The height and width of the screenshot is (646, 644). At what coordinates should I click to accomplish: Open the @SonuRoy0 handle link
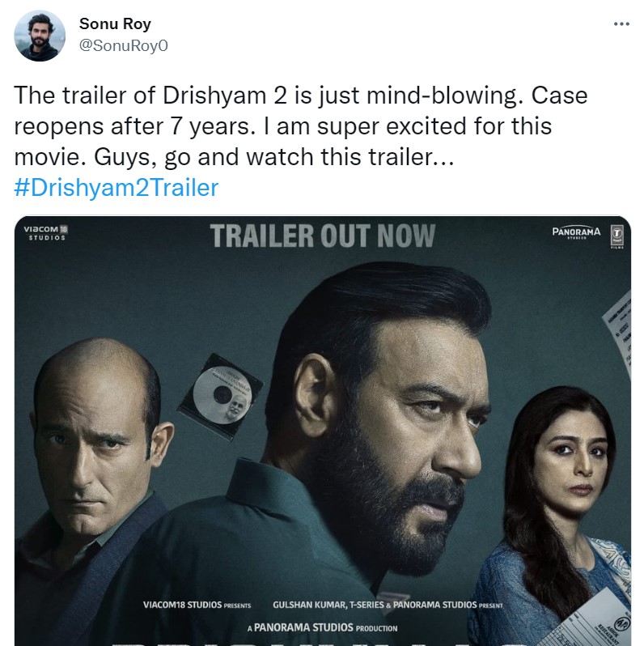(123, 46)
